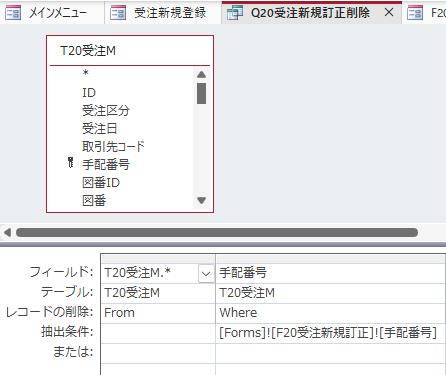Click the 手配番号 field cell in grid

click(330, 273)
